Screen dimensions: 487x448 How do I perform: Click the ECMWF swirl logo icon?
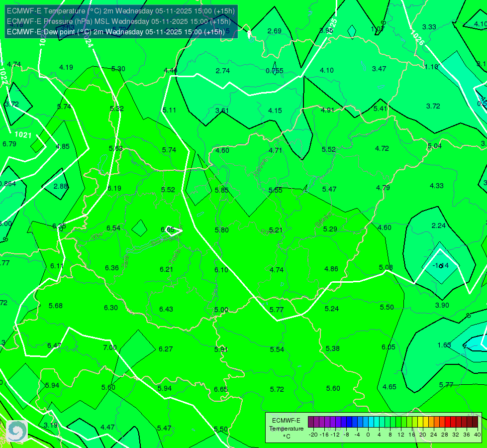click(17, 431)
